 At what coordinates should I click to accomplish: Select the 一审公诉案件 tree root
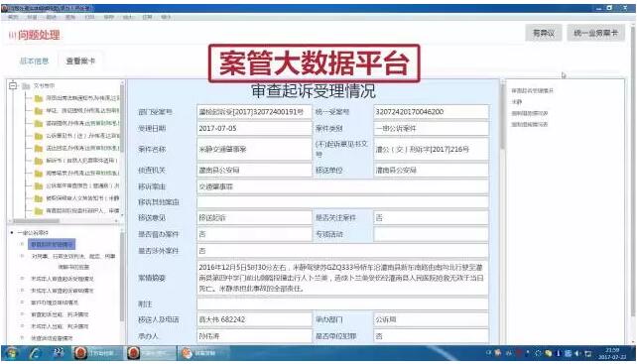(33, 233)
